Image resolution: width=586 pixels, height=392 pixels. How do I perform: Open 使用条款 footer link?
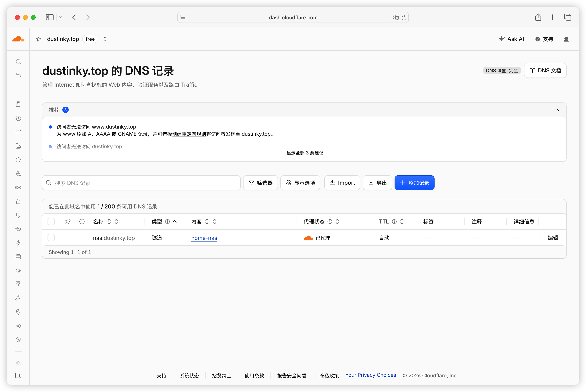coord(254,376)
